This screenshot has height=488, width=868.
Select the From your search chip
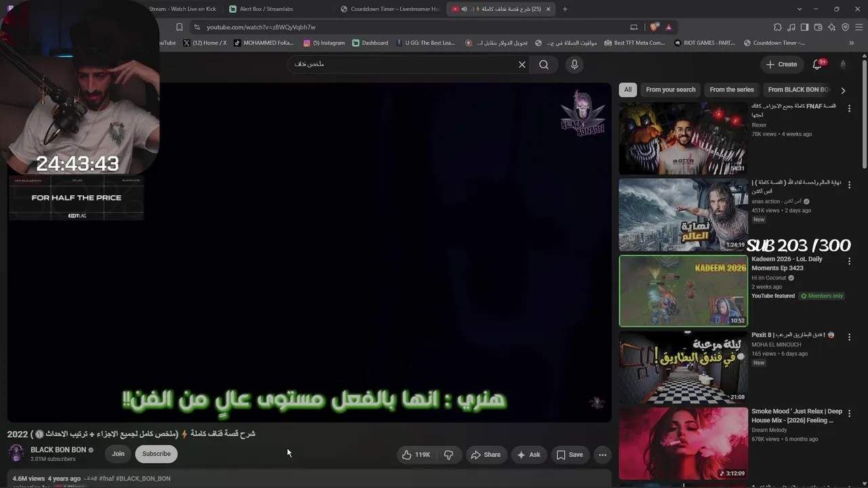(671, 89)
